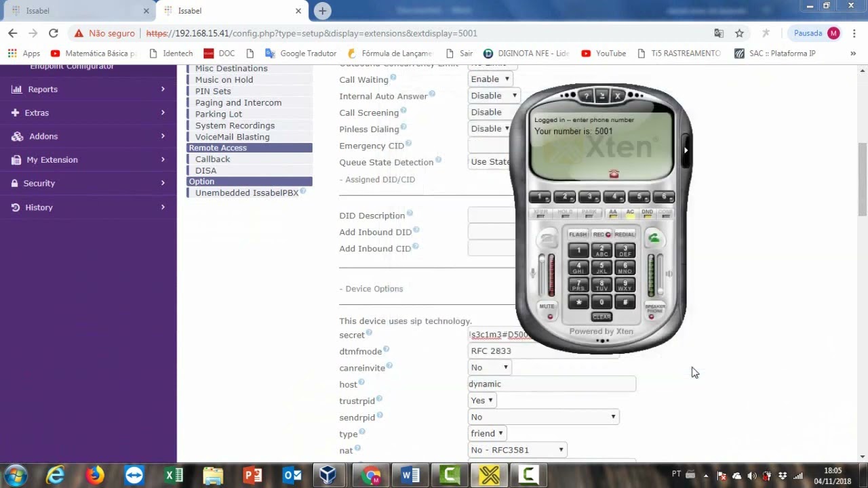Bookmark this page with the star icon
This screenshot has height=488, width=868.
click(739, 33)
